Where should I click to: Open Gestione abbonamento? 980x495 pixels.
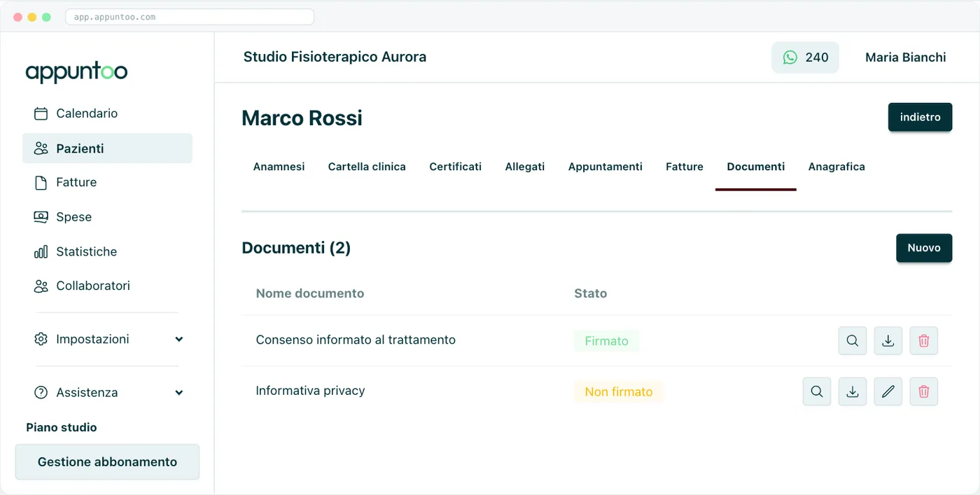tap(107, 462)
